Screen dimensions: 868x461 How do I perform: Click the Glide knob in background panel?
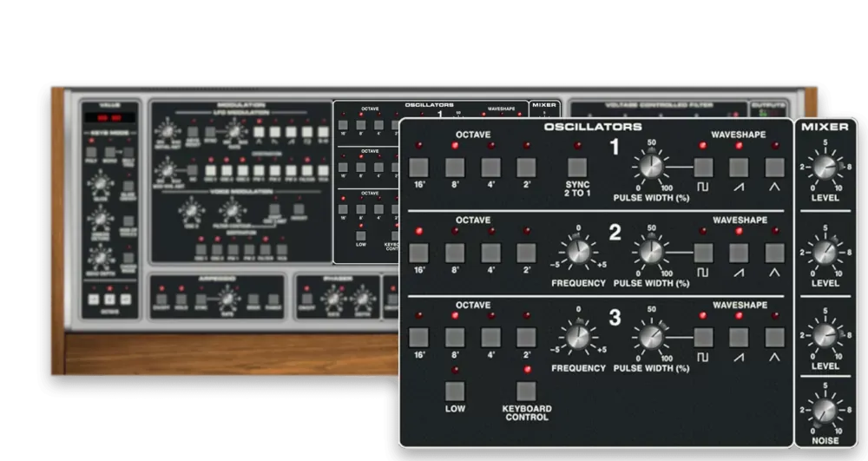(100, 184)
